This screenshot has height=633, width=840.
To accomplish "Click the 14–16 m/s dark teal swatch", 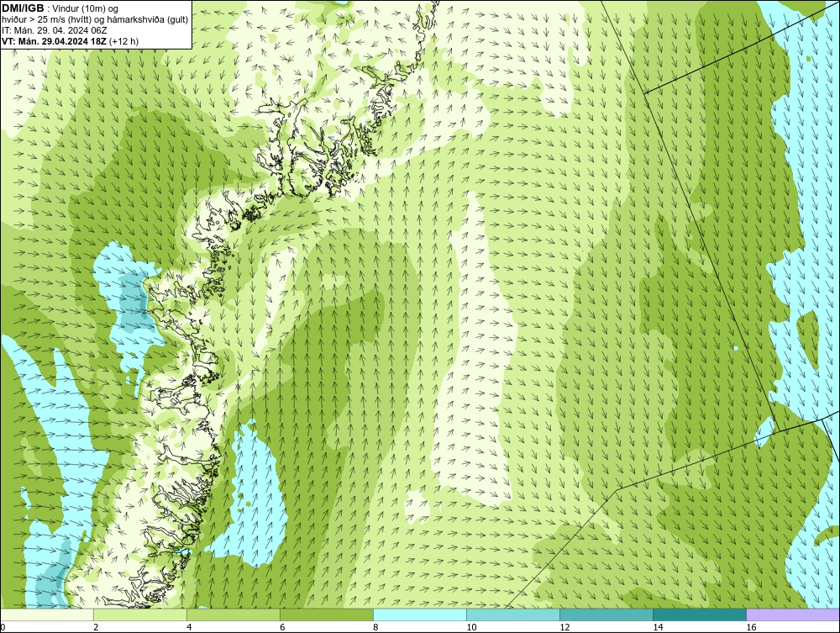I will 699,615.
